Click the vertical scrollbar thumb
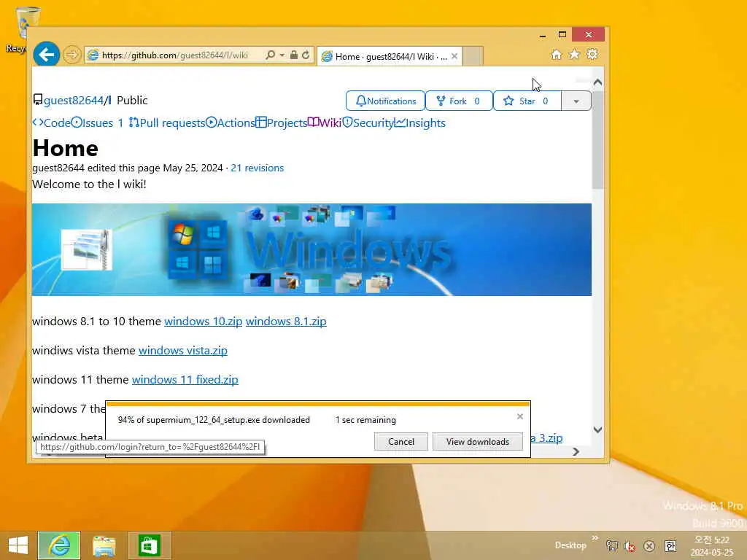747x560 pixels. point(598,139)
